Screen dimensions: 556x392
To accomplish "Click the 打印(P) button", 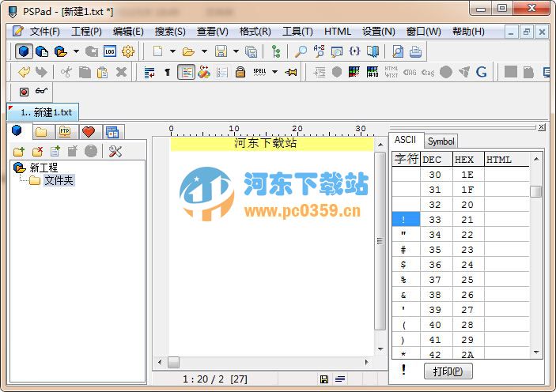I will point(448,371).
